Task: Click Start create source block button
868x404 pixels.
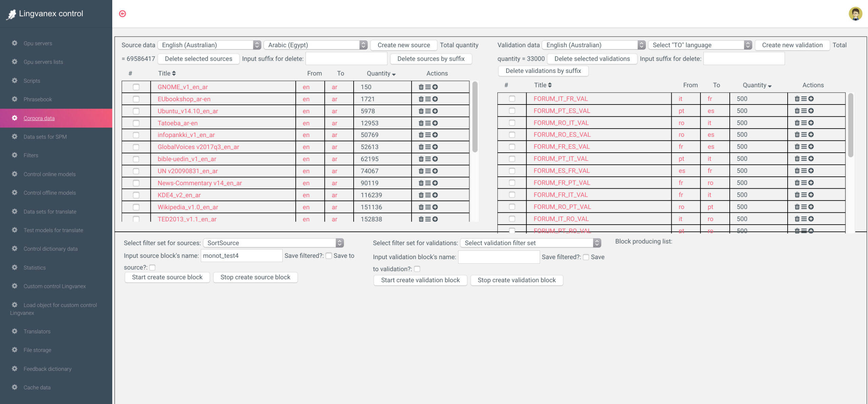Action: [x=167, y=277]
